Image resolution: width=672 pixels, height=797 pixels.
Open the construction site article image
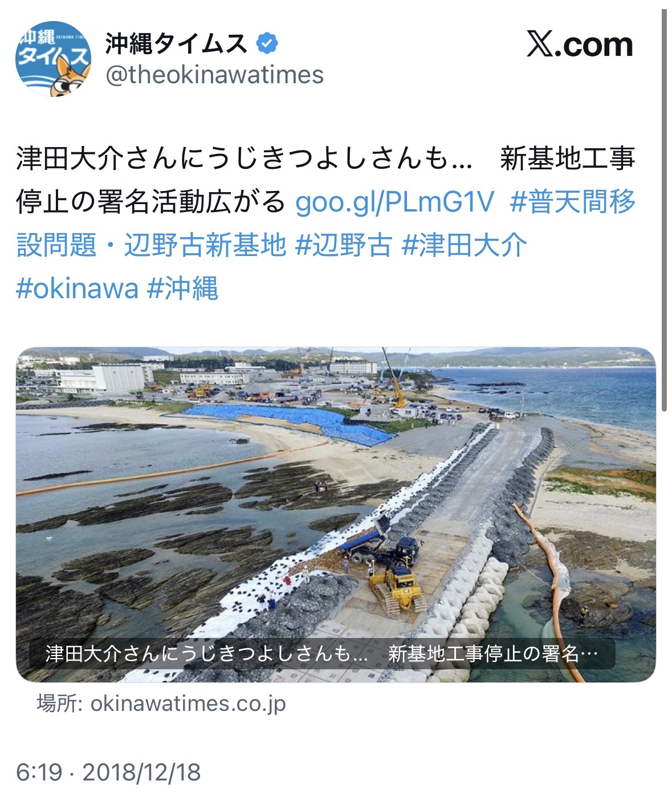[x=336, y=514]
